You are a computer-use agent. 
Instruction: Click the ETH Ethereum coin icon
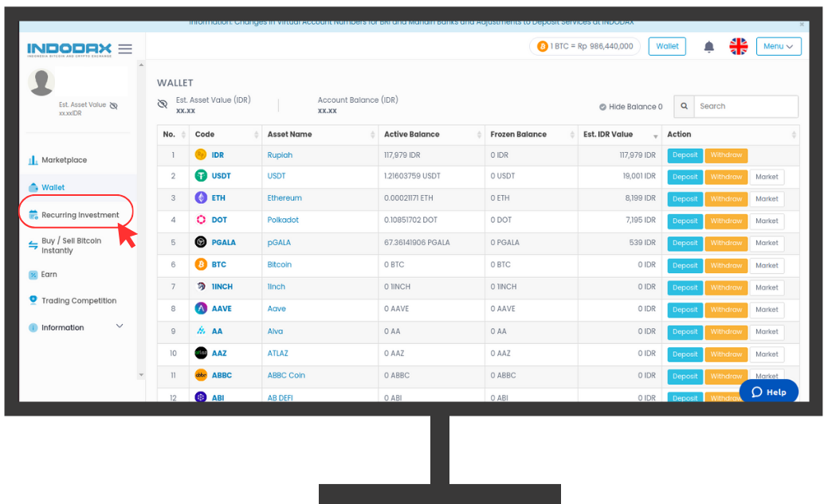tap(201, 198)
